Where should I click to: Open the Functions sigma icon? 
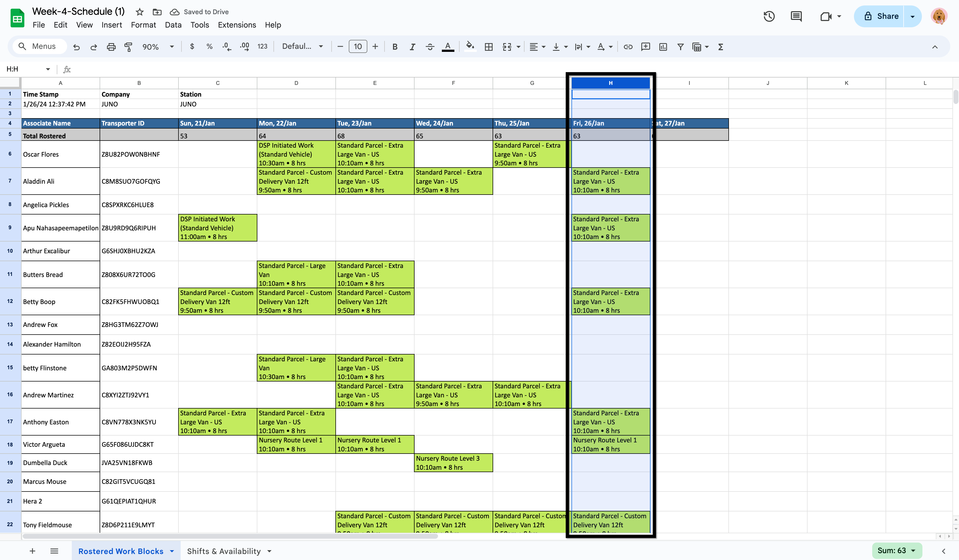(720, 47)
